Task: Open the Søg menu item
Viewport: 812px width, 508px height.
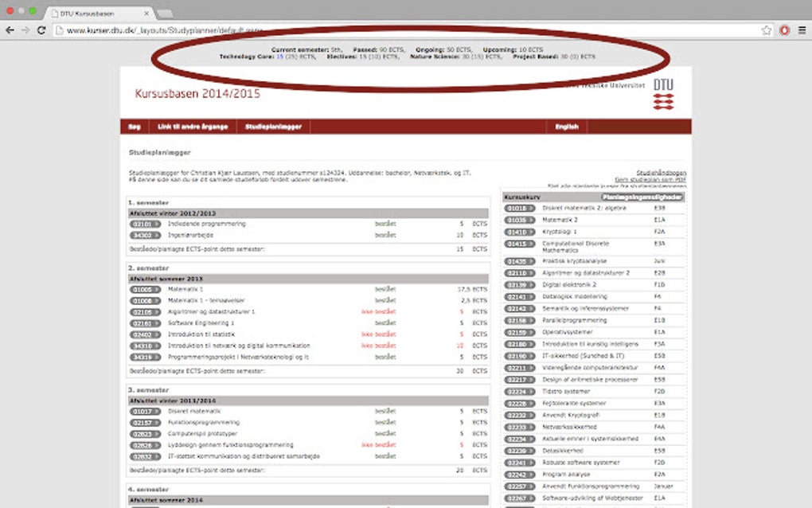Action: [x=134, y=126]
